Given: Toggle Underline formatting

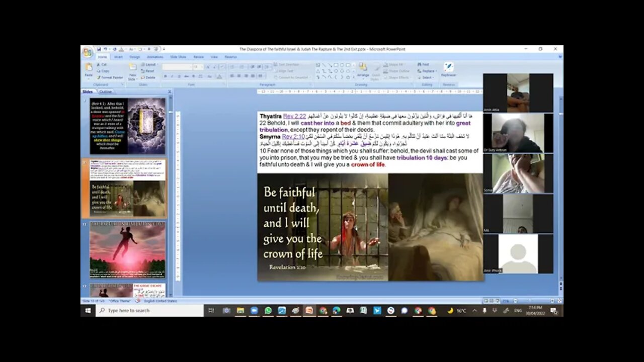Looking at the screenshot, I should coord(179,76).
